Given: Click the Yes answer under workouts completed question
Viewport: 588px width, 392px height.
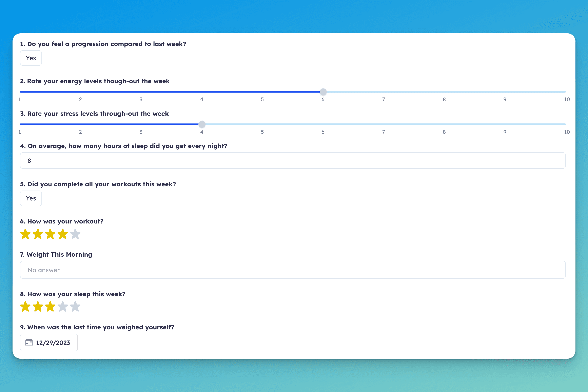Looking at the screenshot, I should click(x=31, y=198).
